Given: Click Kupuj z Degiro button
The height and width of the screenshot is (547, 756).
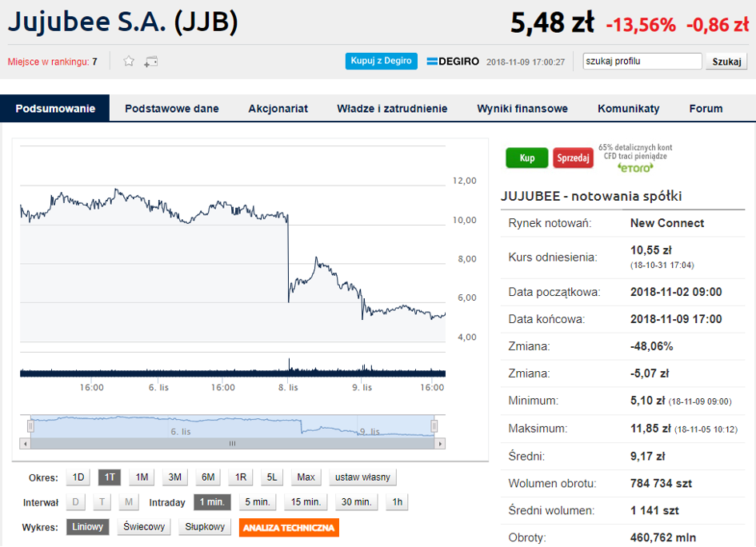Looking at the screenshot, I should 382,62.
